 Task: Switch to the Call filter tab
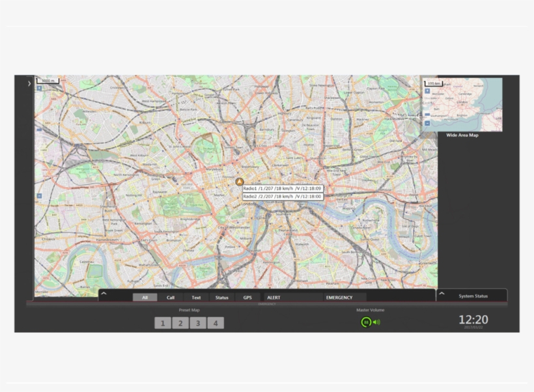pyautogui.click(x=171, y=298)
